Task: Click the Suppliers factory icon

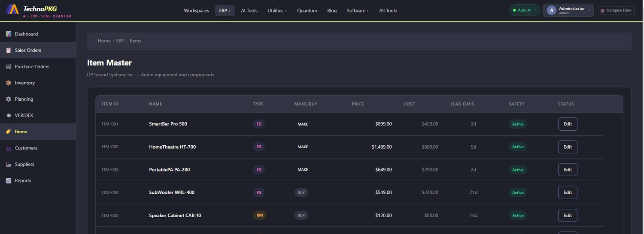Action: pos(9,164)
